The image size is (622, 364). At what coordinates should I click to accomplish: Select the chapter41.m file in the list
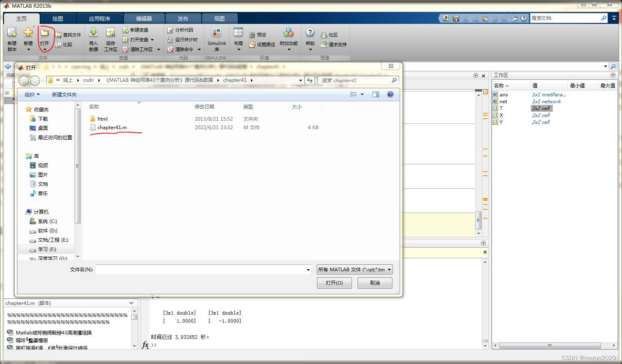(x=112, y=128)
